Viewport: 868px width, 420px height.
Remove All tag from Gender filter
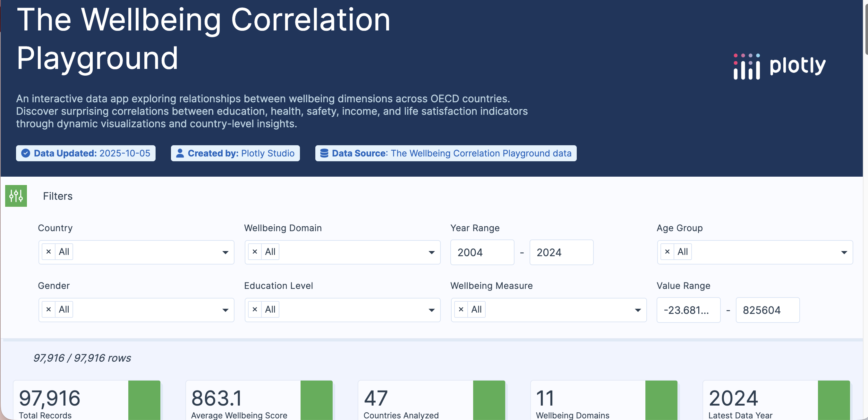tap(48, 309)
